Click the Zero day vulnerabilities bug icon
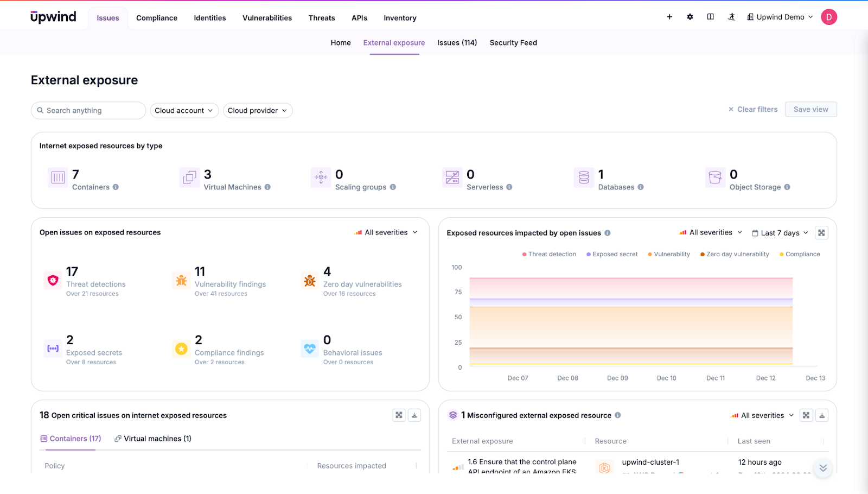Screen dimensions: 868x494 (x=309, y=280)
